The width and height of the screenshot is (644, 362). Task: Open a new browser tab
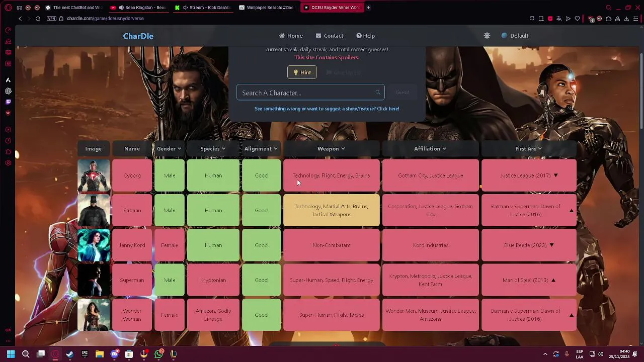point(368,8)
